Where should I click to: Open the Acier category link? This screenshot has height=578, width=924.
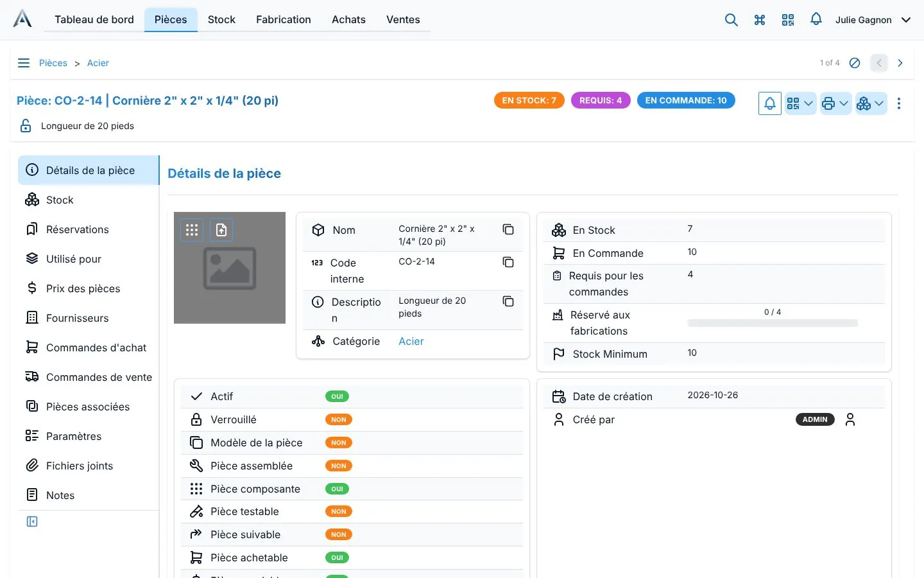point(411,341)
